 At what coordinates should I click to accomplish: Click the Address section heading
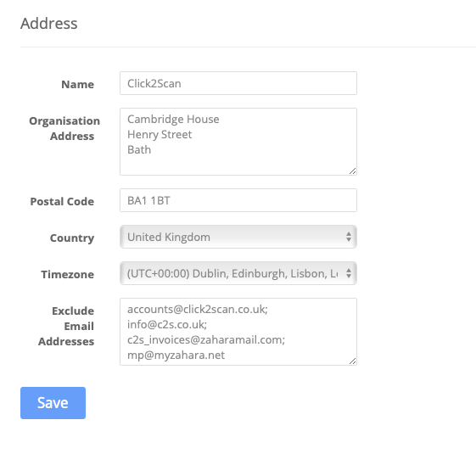[49, 24]
